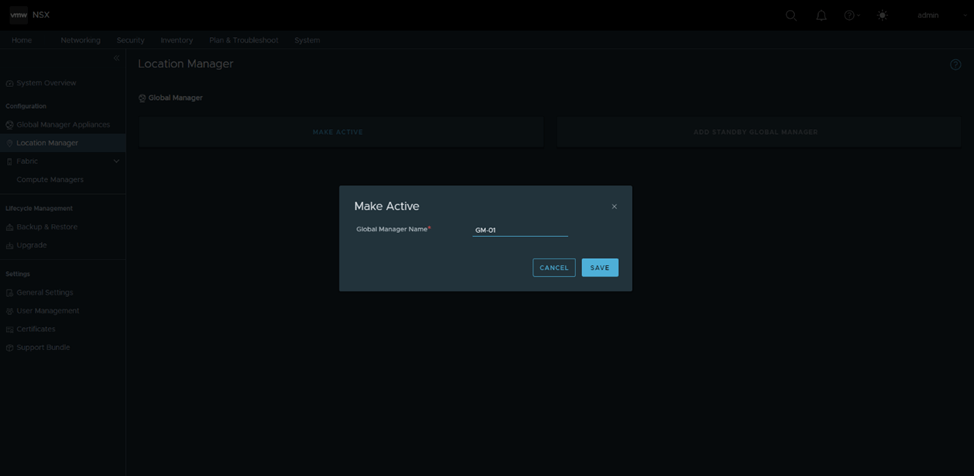Close the Make Active dialog

[x=614, y=207]
